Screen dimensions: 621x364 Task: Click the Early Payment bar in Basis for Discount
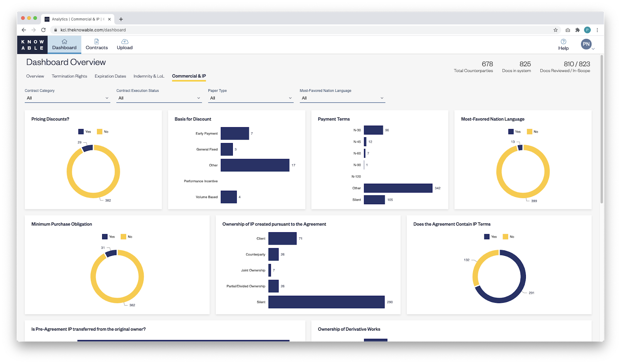(x=235, y=133)
